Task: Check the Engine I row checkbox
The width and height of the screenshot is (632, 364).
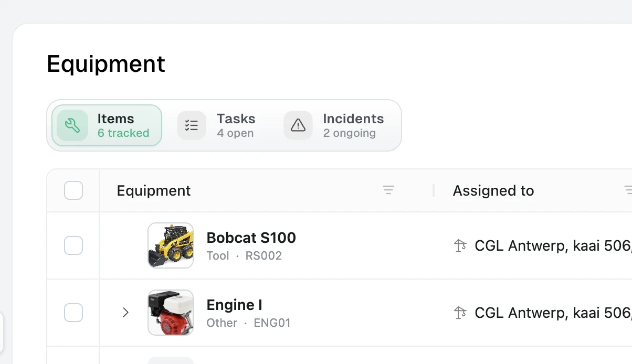Action: tap(73, 313)
